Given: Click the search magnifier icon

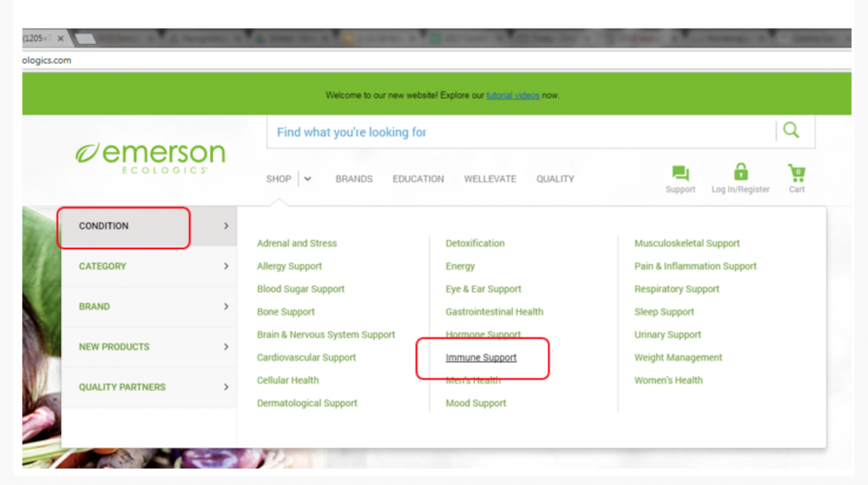Looking at the screenshot, I should coord(791,131).
